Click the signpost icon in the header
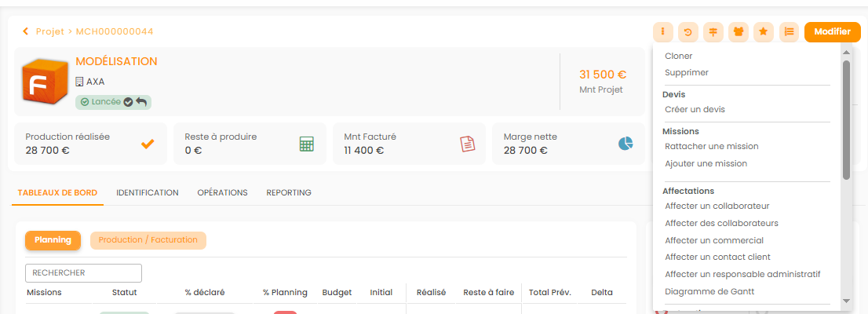This screenshot has height=314, width=868. (713, 32)
